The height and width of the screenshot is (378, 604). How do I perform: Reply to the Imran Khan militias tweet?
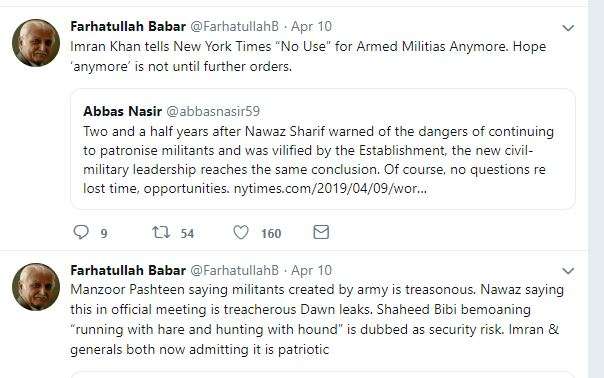click(x=81, y=232)
